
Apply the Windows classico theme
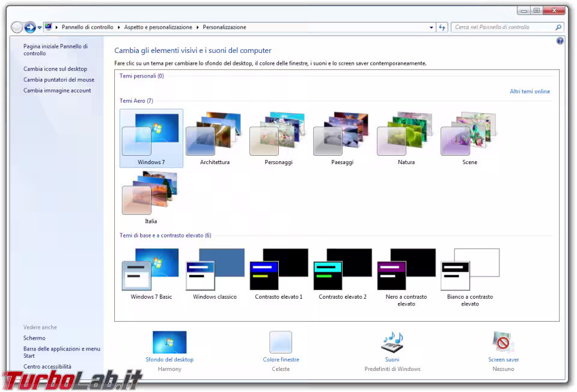(x=215, y=274)
